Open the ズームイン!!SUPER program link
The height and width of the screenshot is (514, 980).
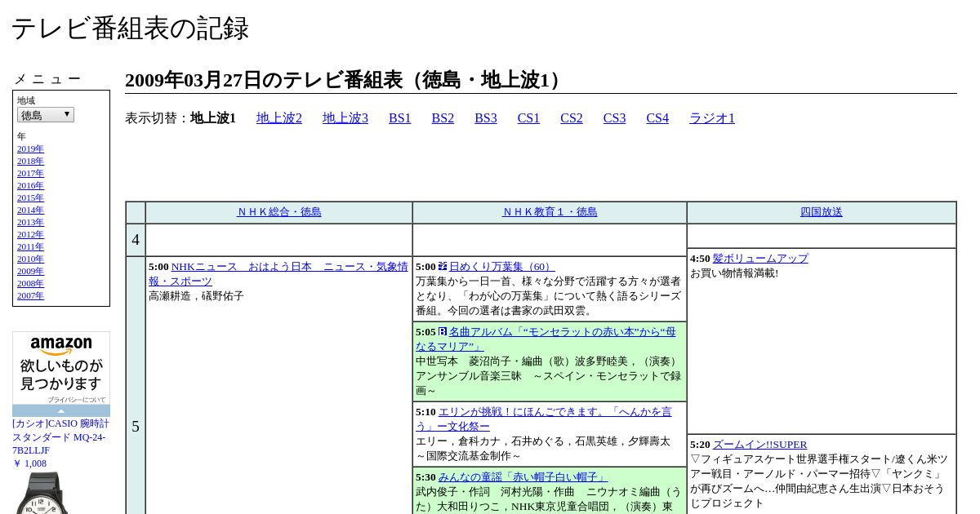tap(759, 445)
